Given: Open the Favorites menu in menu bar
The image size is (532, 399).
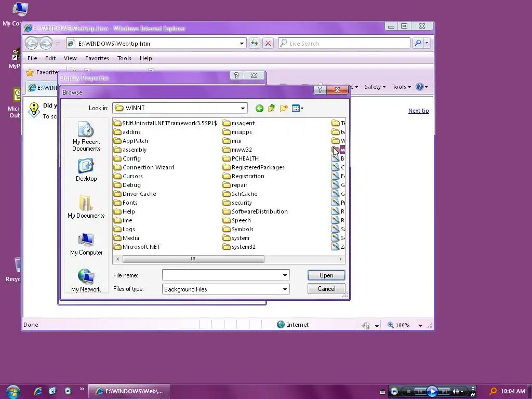Looking at the screenshot, I should [x=97, y=58].
